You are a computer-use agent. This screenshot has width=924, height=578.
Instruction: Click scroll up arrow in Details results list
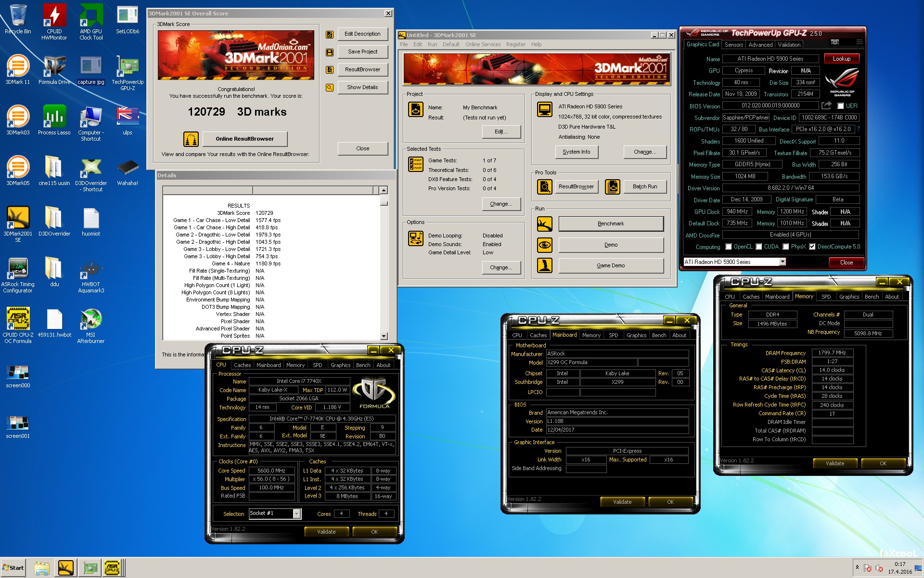(384, 191)
